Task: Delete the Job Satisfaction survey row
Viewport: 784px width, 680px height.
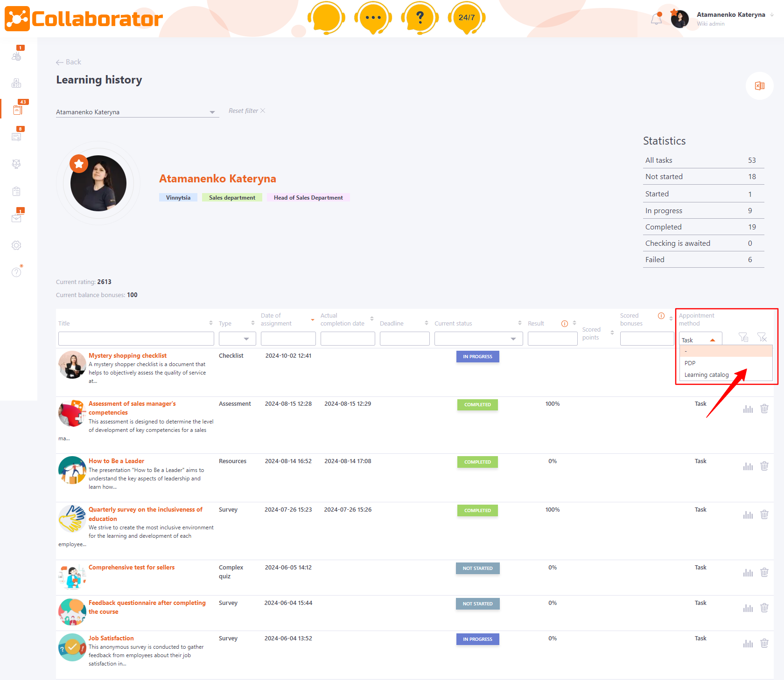Action: point(764,643)
